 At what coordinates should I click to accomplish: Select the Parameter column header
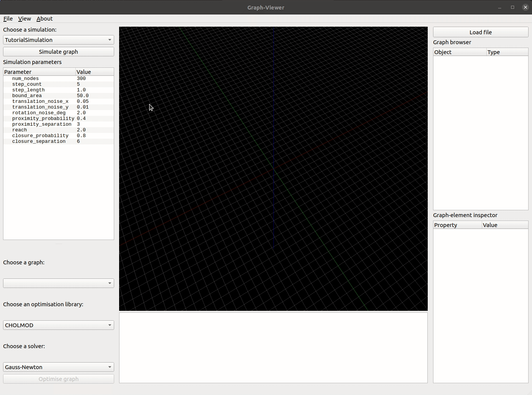point(39,72)
